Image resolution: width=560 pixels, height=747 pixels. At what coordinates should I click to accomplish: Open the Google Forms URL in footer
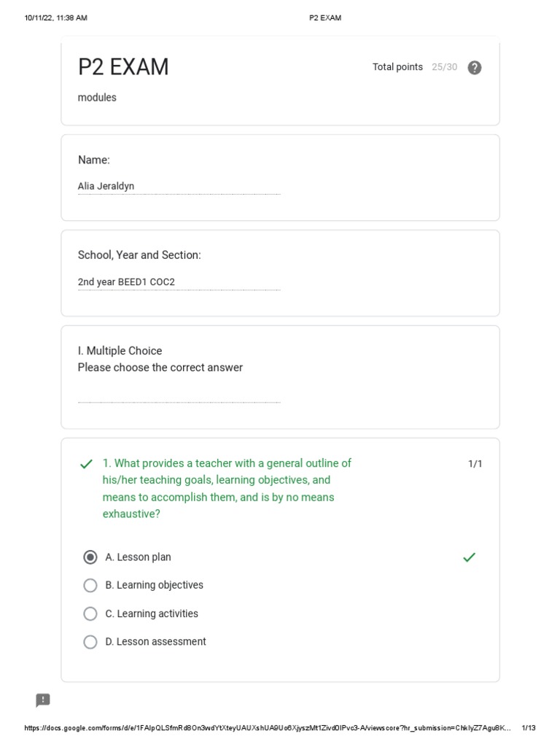click(x=267, y=728)
